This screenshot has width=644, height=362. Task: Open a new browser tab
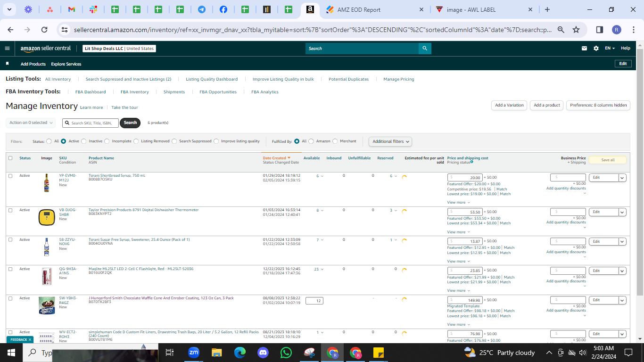point(547,9)
